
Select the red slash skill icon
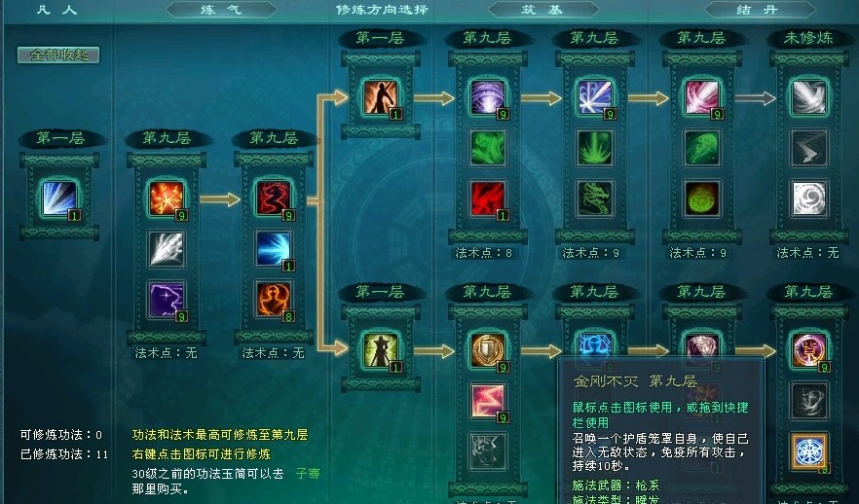coord(488,198)
